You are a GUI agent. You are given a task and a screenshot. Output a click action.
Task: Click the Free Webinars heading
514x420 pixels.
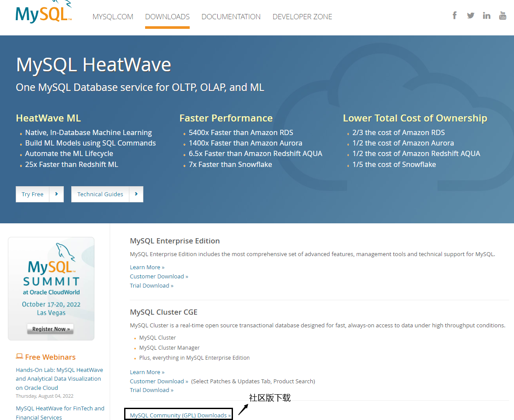tap(50, 357)
